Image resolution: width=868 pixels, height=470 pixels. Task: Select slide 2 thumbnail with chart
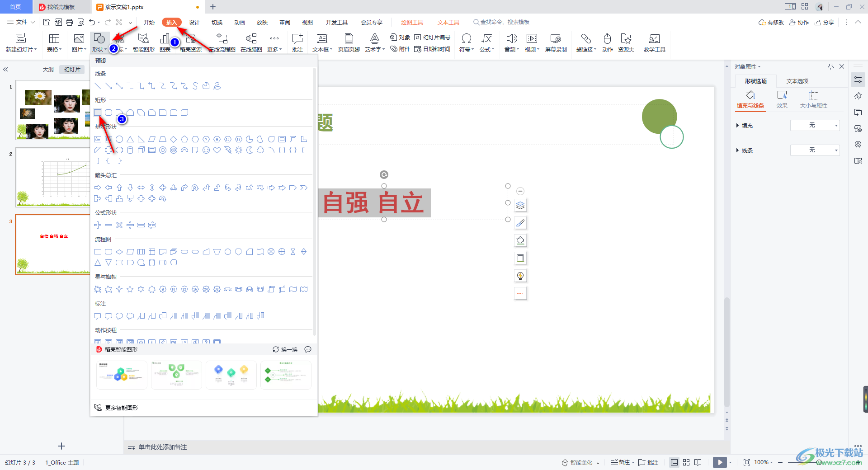tap(53, 177)
